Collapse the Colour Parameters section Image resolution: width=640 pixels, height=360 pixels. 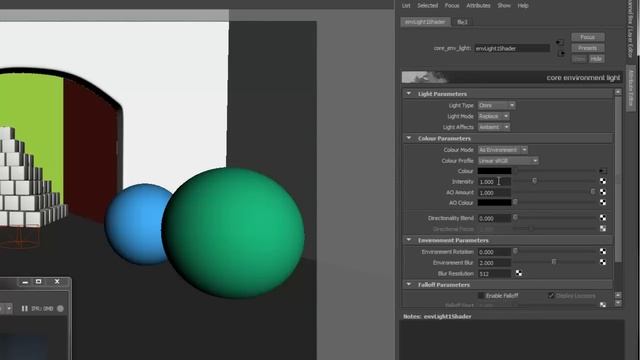pyautogui.click(x=409, y=138)
